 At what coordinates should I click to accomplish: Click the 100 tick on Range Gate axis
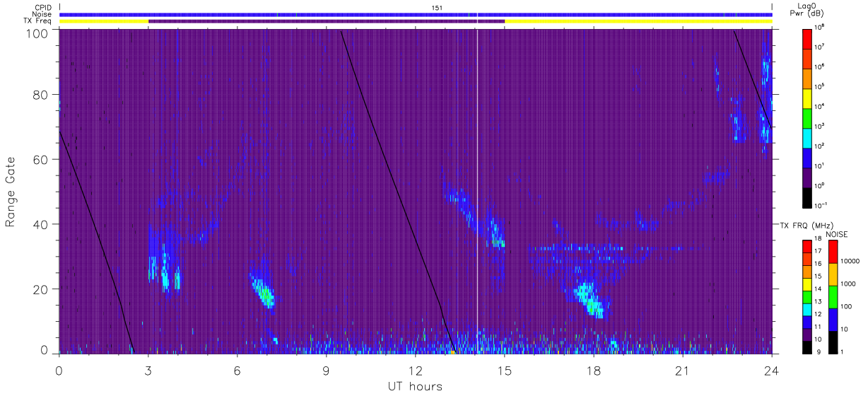point(38,33)
